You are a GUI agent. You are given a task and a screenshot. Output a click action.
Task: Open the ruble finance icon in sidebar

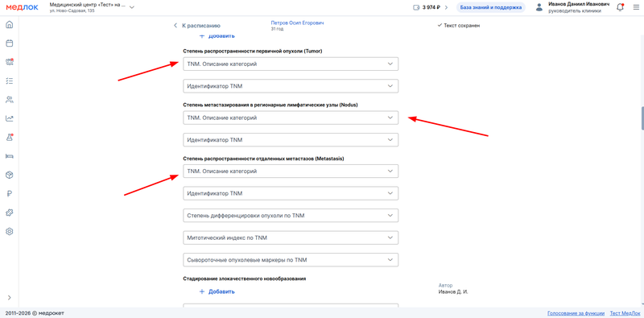coord(10,194)
